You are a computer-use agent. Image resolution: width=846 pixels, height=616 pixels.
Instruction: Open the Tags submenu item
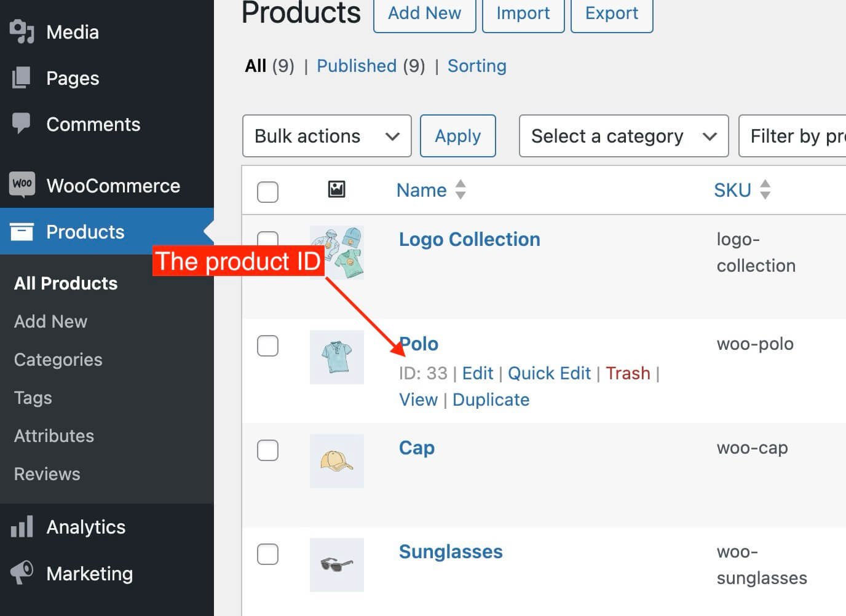pyautogui.click(x=33, y=397)
